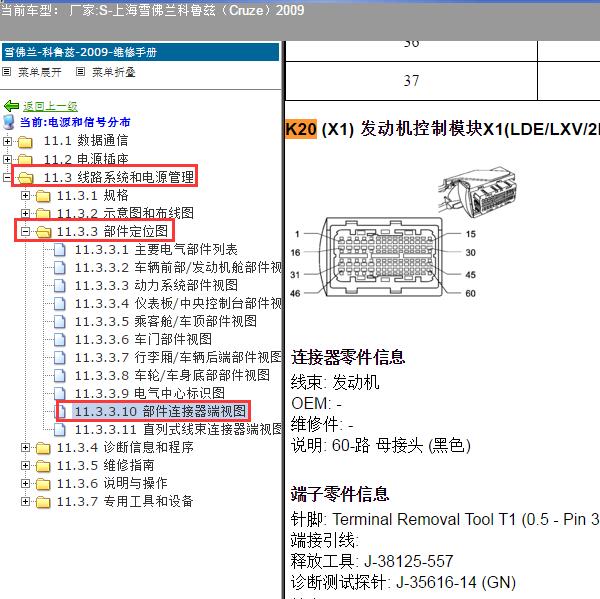
Task: Select 11.3.1 规格 in the tree
Action: click(x=93, y=196)
